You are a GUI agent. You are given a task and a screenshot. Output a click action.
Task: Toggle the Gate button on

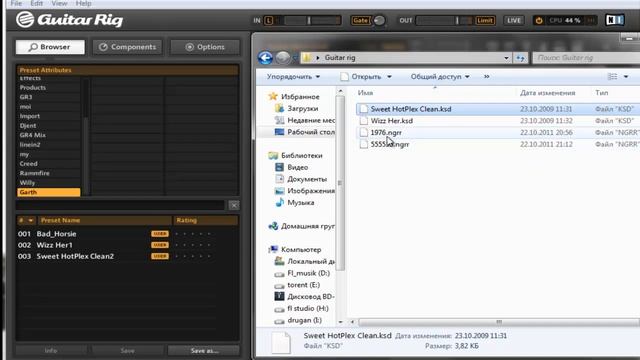point(360,20)
